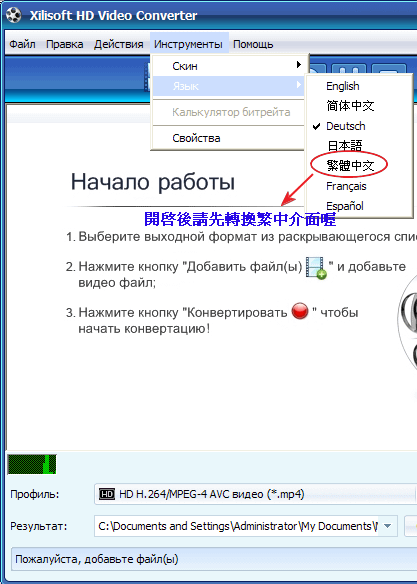Expand the Скин submenu
This screenshot has height=584, width=417.
click(x=229, y=66)
